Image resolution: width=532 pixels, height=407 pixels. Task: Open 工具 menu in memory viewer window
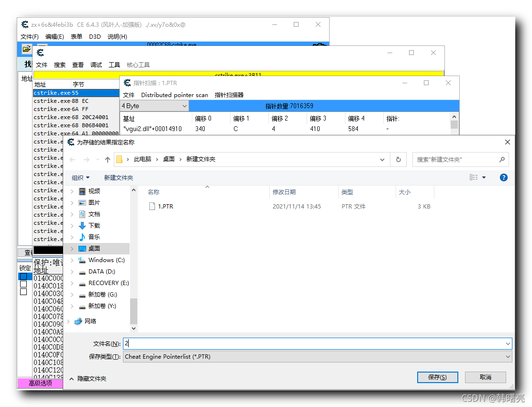114,65
